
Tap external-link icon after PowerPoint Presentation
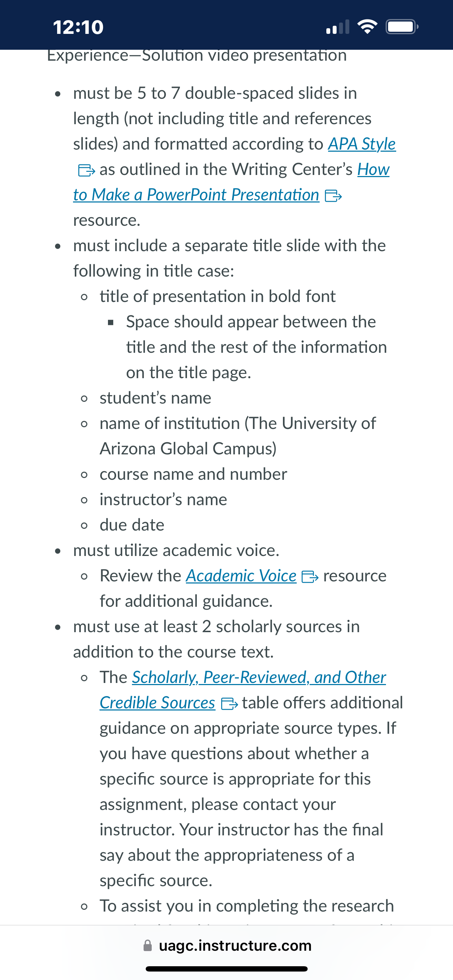[x=333, y=195]
